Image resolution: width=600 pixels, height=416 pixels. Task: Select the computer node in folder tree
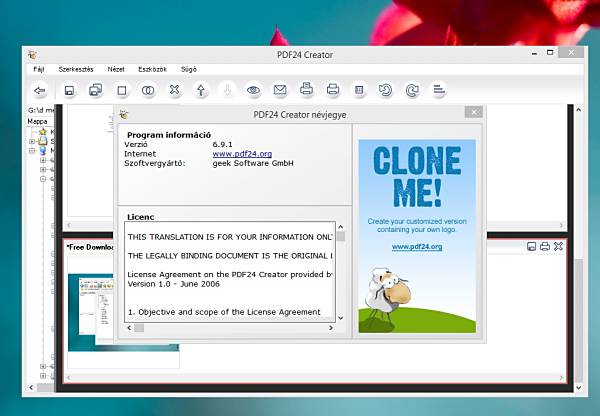43,151
